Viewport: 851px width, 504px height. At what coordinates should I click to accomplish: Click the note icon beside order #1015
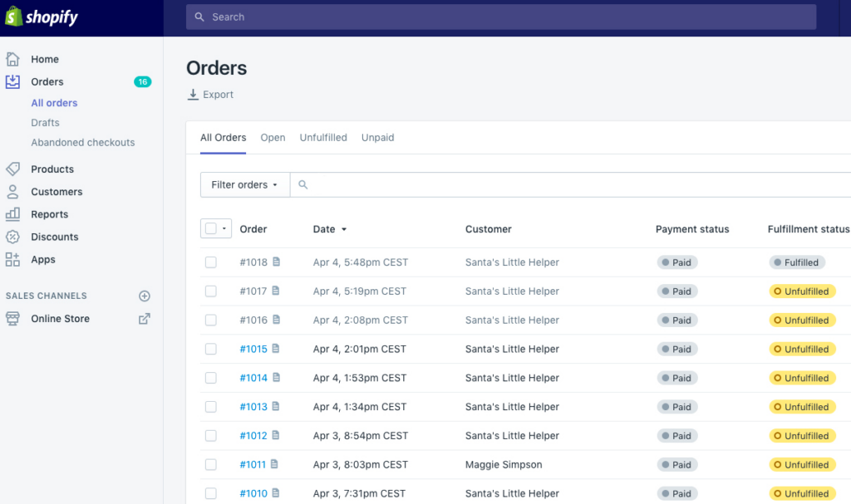[x=276, y=348]
